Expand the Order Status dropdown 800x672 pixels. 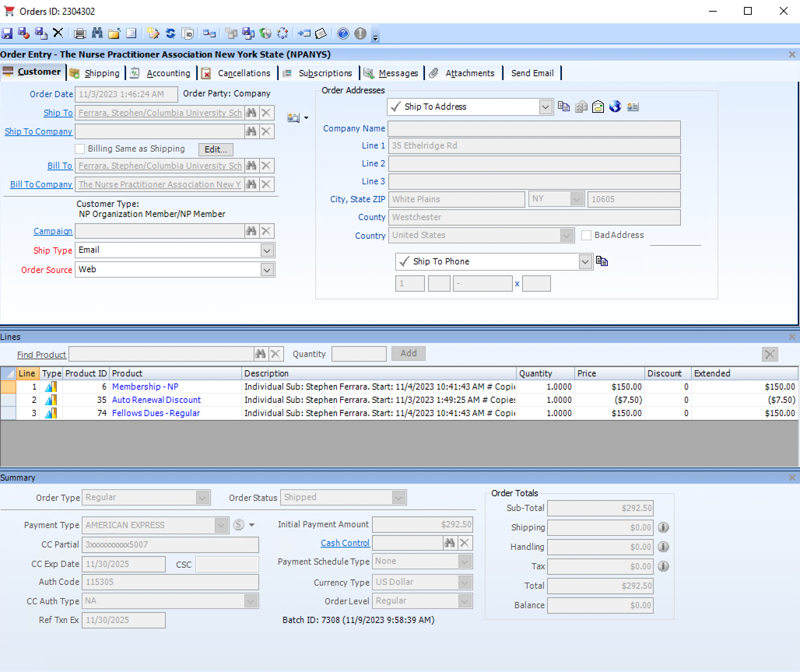398,497
